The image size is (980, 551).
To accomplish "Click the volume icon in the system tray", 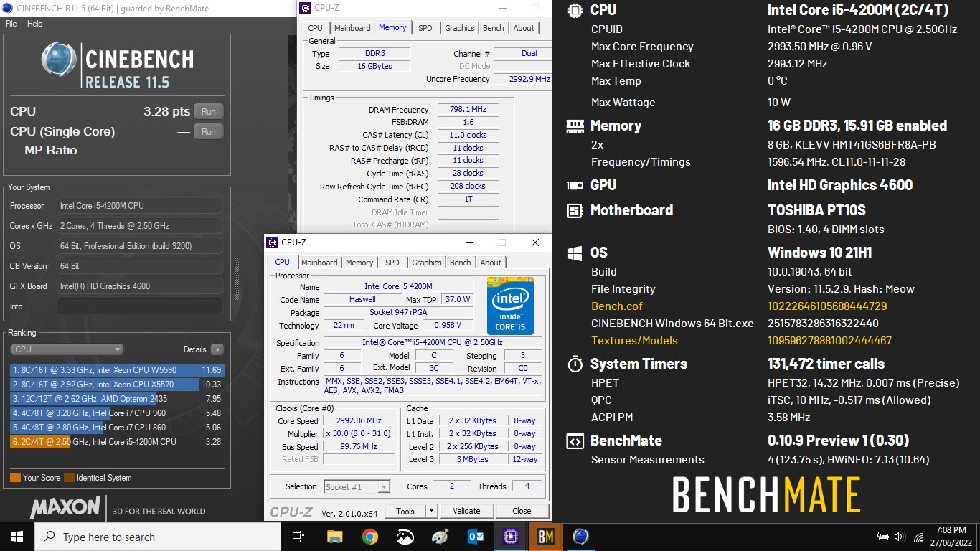I will point(901,537).
